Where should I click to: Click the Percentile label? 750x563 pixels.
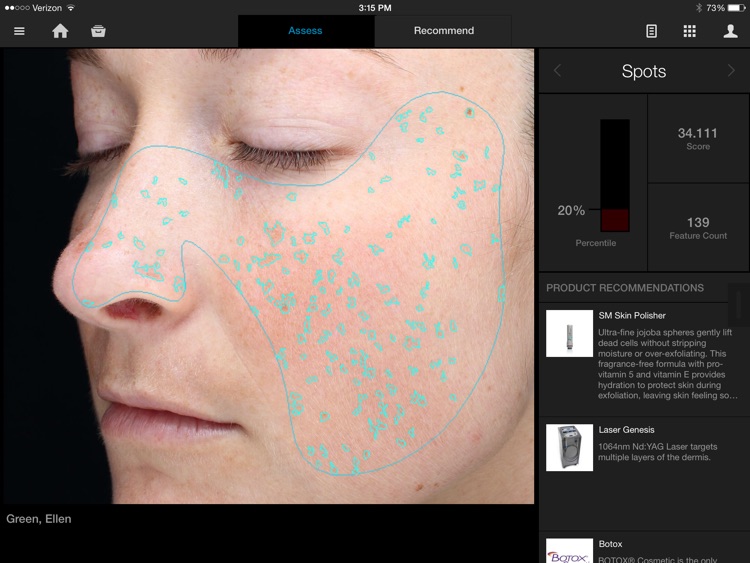596,243
